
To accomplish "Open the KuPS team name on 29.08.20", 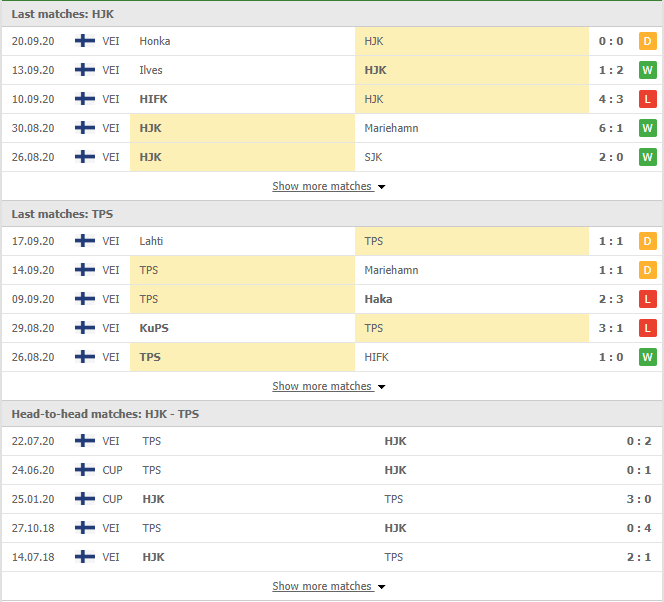I will click(154, 328).
